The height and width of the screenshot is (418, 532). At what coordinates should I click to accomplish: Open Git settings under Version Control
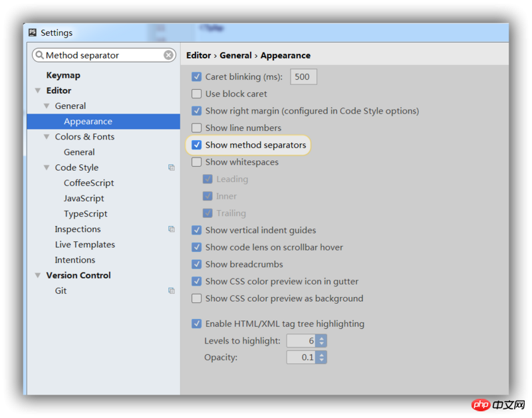pos(61,291)
